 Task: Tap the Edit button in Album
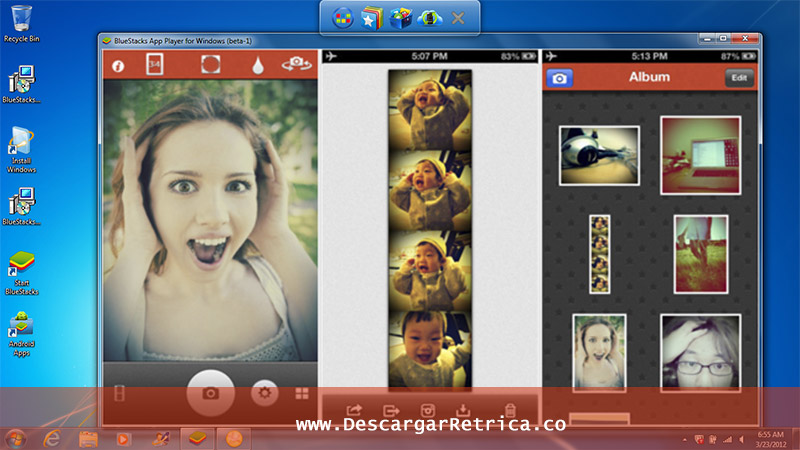(x=739, y=78)
